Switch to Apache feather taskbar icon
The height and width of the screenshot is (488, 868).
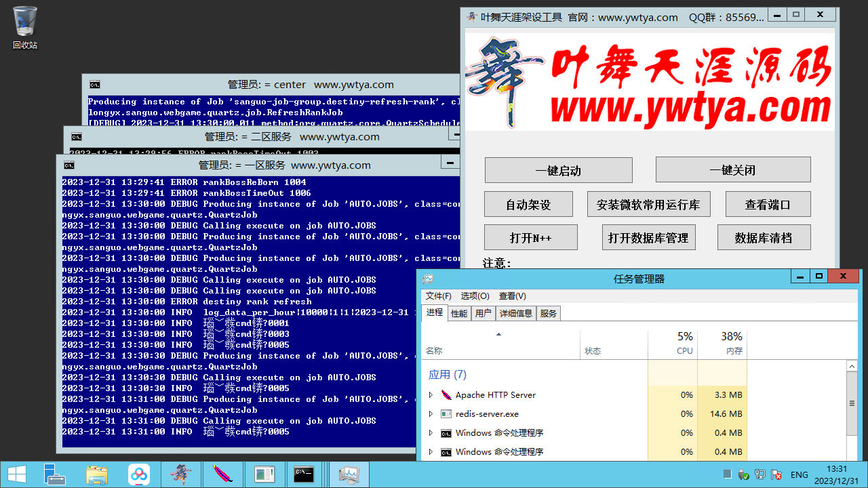(x=223, y=474)
